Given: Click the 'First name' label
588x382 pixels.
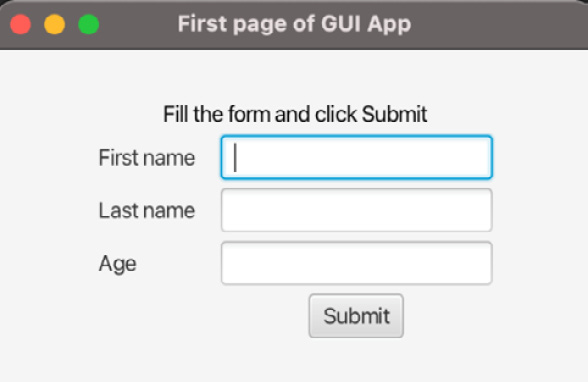Looking at the screenshot, I should point(147,157).
